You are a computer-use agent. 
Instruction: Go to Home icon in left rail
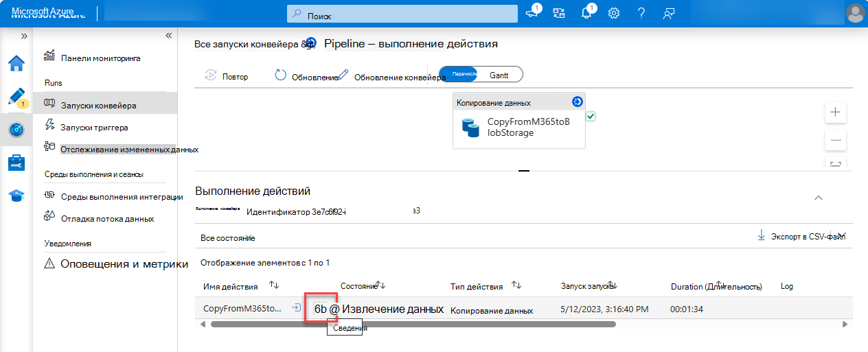pos(16,63)
